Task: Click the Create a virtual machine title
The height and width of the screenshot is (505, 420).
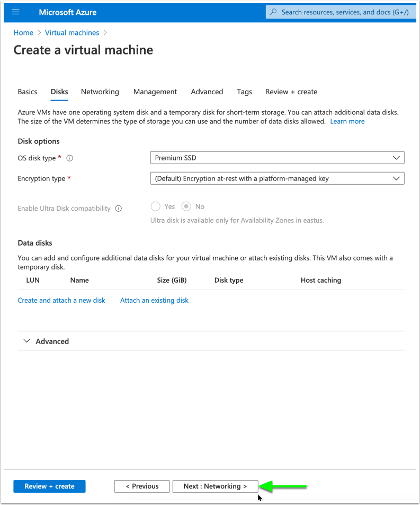Action: (83, 50)
